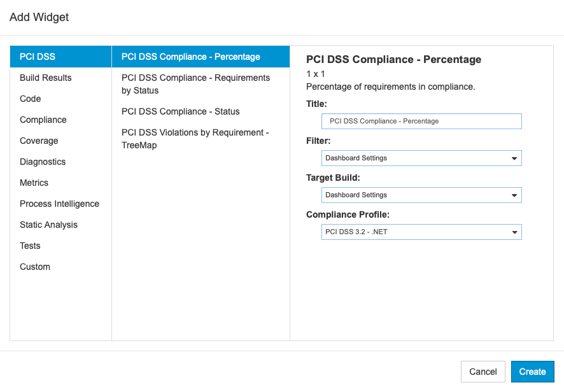Pick PCI DSS Compliance - Requirements by Status widget
The image size is (564, 392).
pos(201,84)
